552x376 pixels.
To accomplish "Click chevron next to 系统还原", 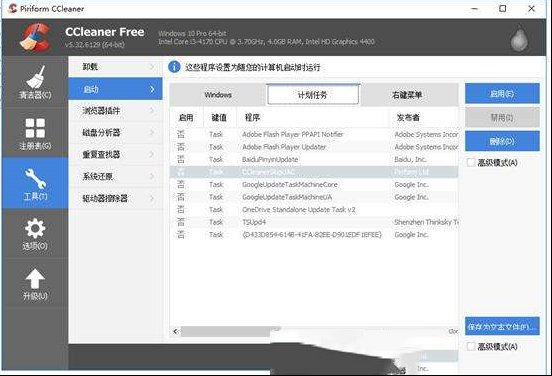I will [152, 176].
